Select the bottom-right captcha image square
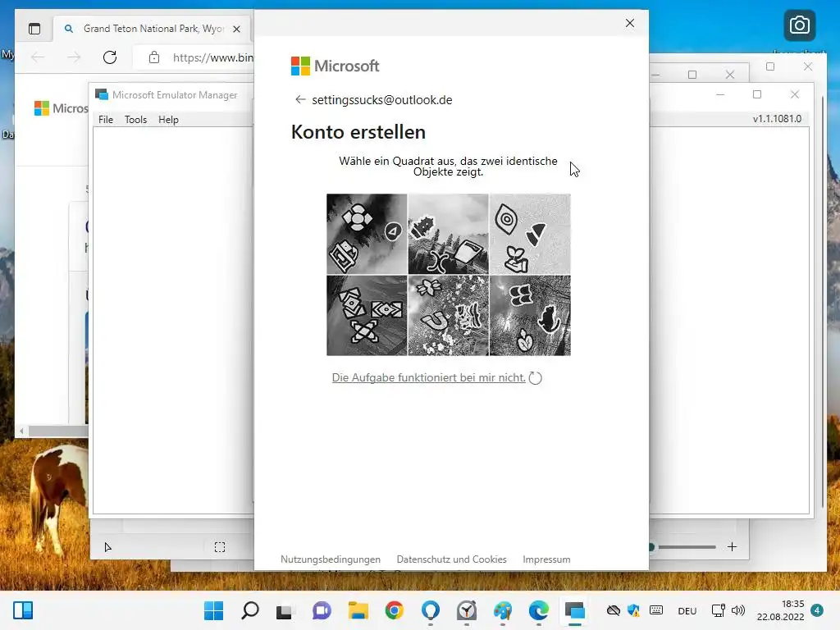 click(530, 316)
